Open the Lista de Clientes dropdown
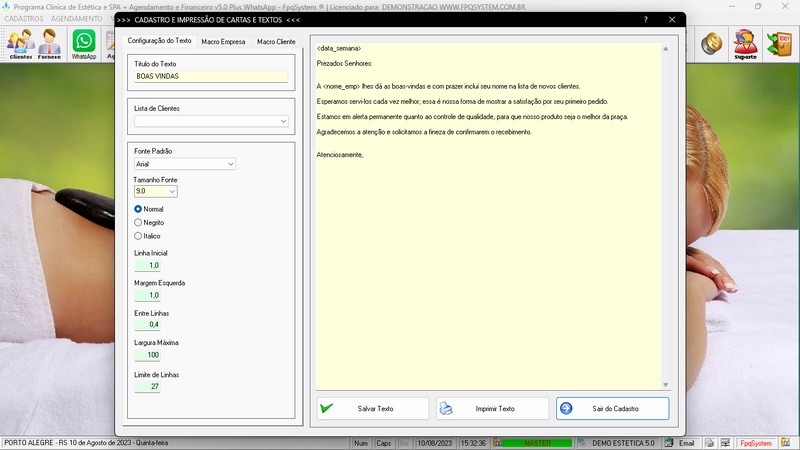800x450 pixels. (x=283, y=121)
